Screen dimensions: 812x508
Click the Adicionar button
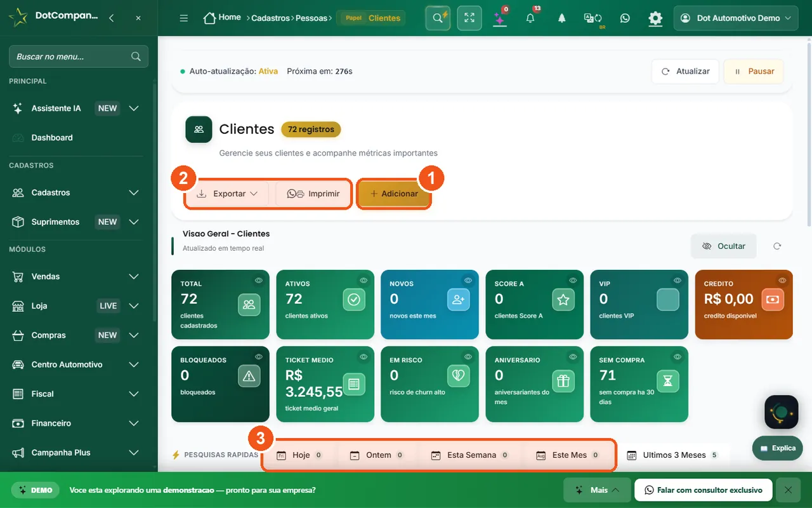pos(394,194)
